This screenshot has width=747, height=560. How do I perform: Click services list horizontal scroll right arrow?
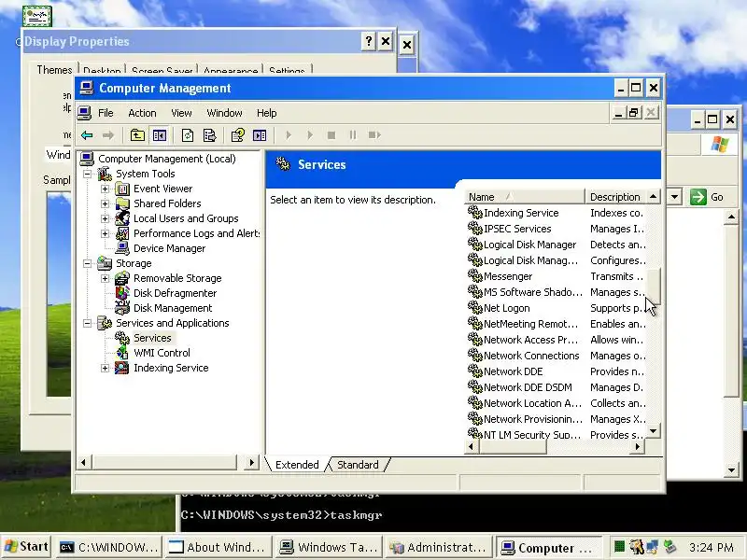click(638, 447)
